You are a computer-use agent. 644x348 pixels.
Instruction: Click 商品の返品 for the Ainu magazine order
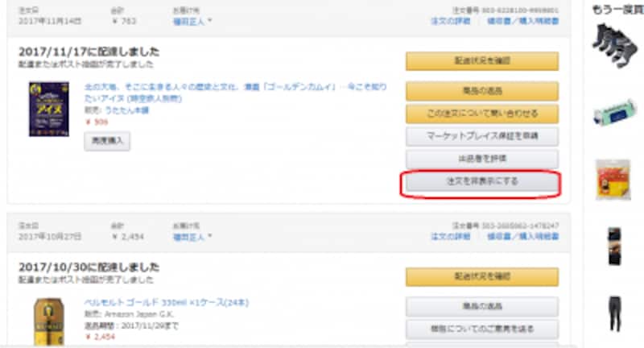click(x=481, y=91)
